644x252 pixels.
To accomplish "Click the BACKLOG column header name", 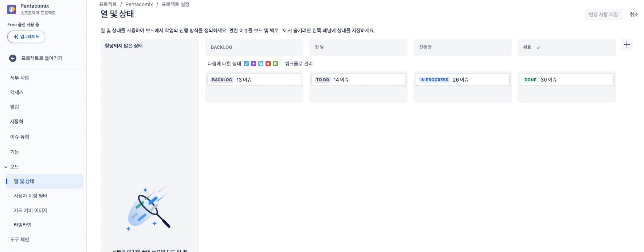I will pyautogui.click(x=221, y=47).
